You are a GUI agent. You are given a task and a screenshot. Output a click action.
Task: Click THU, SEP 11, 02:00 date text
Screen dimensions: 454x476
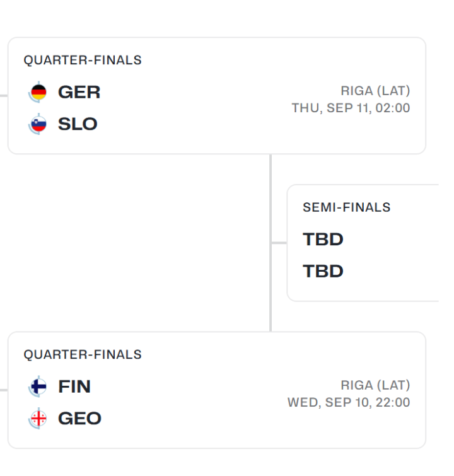pyautogui.click(x=351, y=108)
